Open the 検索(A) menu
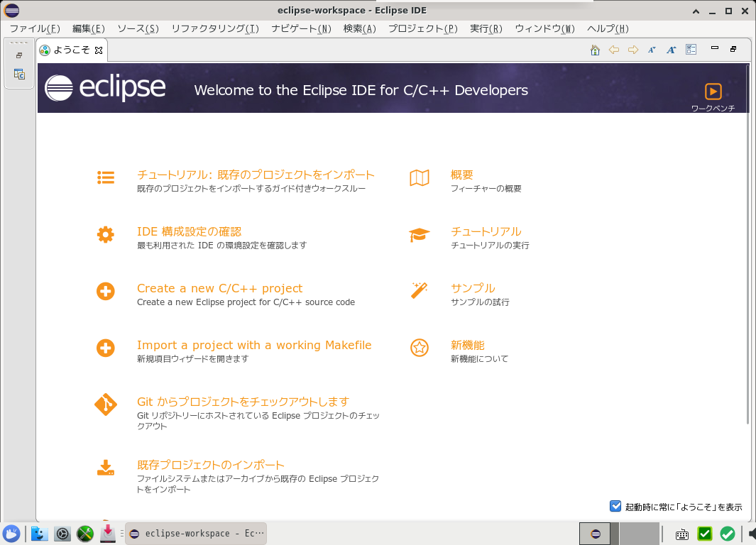This screenshot has height=545, width=756. click(360, 28)
